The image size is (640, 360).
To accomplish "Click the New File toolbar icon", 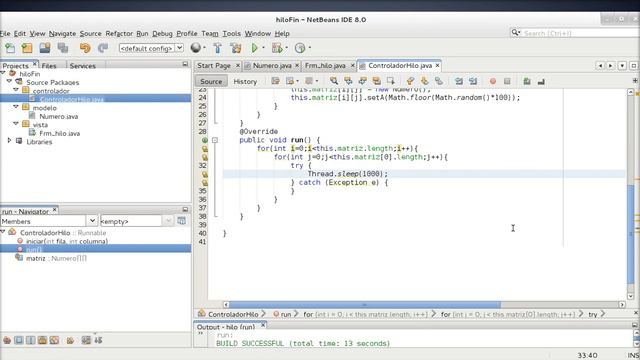I will point(10,48).
